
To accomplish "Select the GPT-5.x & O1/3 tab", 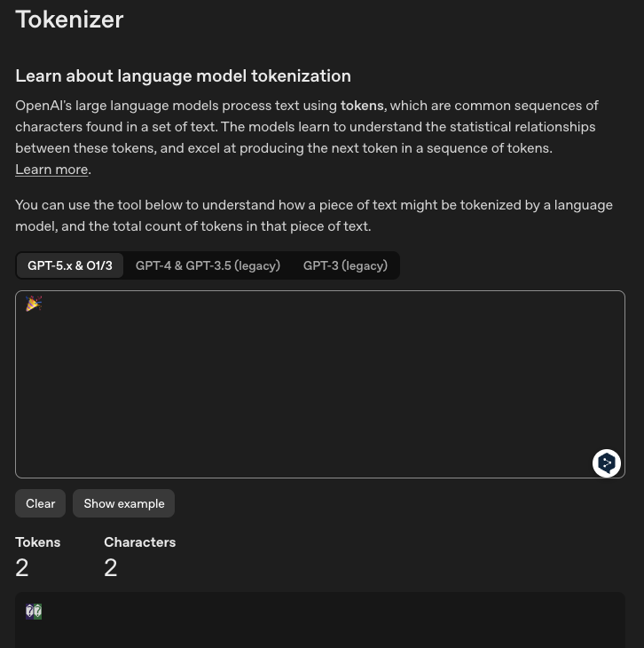I will (x=70, y=265).
